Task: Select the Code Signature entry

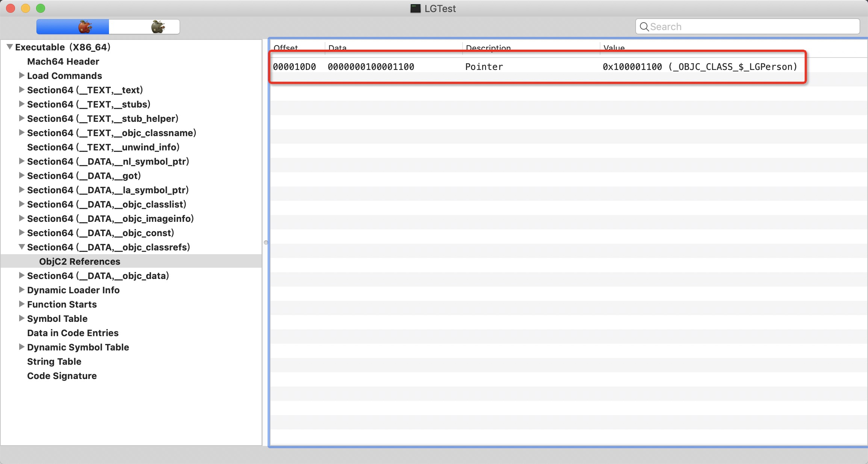Action: coord(62,376)
